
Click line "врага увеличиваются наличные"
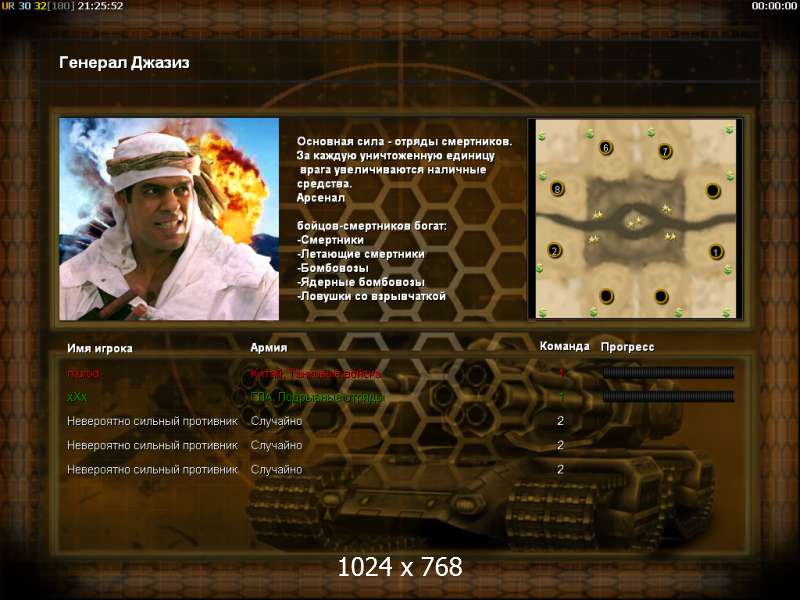tap(393, 170)
